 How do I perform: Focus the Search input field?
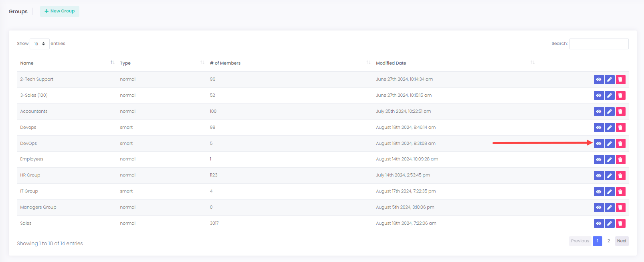[x=599, y=44]
